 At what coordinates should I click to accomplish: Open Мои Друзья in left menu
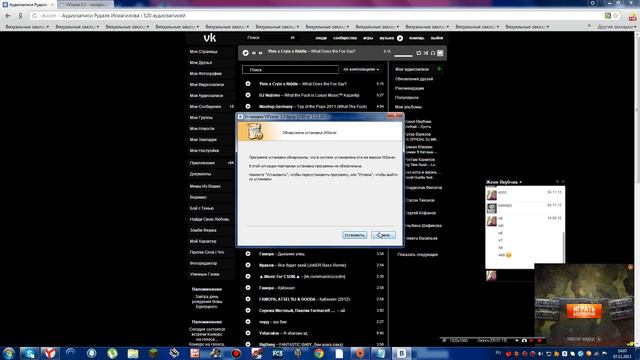201,63
